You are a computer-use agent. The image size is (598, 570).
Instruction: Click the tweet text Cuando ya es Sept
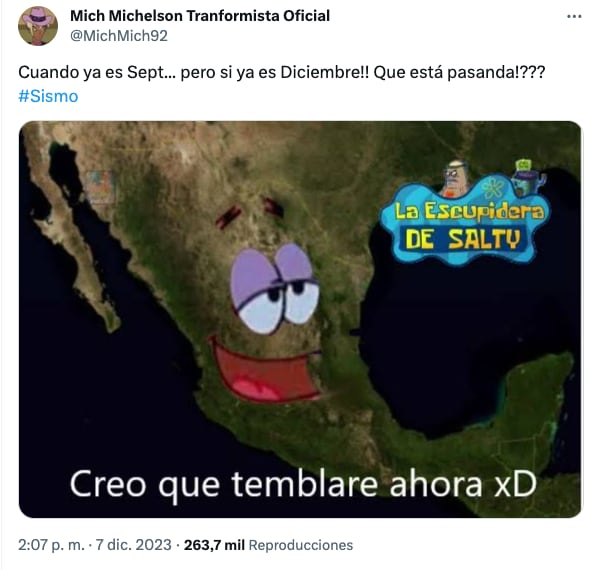(x=91, y=72)
